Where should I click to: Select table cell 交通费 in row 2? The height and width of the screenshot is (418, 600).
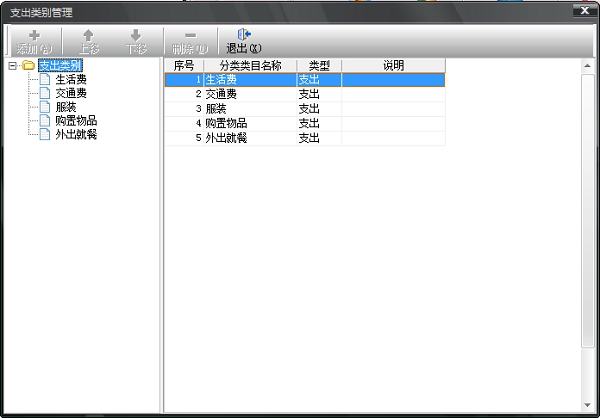click(250, 94)
